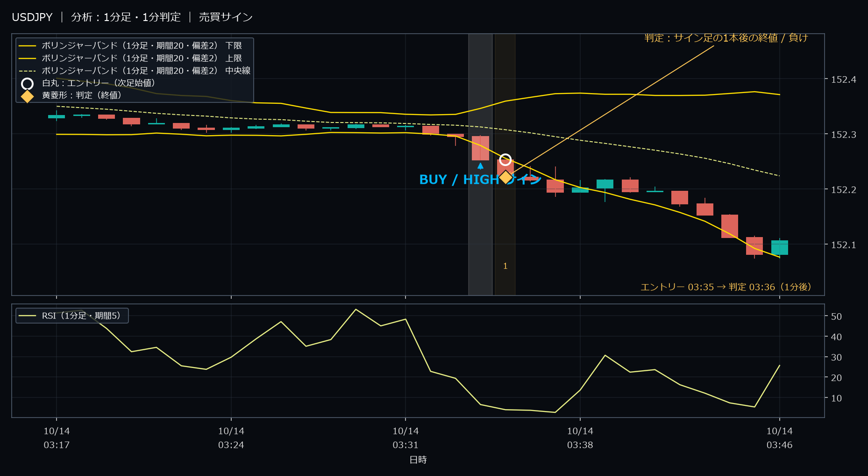Screen dimensions: 868x476
Task: Click the 10/14 03:38 time axis label
Action: point(580,438)
